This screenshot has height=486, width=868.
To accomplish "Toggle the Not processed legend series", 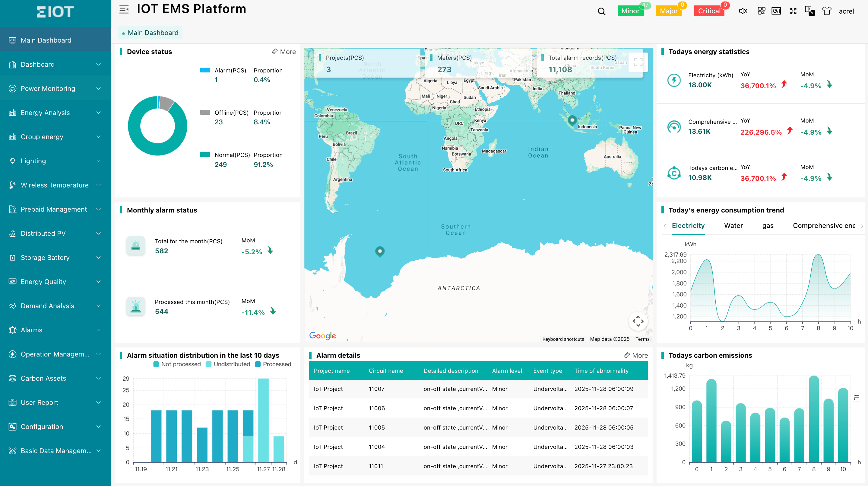I will click(x=177, y=364).
